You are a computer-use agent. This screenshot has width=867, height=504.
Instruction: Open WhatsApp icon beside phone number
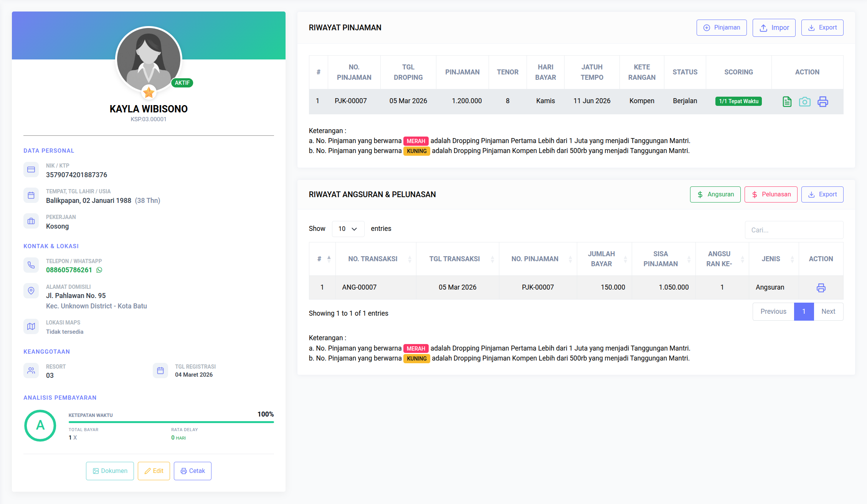(x=99, y=270)
